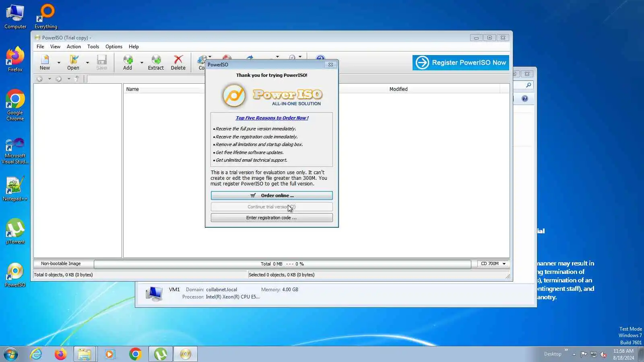Expand the Desktop toolbar chevron on the taskbar
This screenshot has width=644, height=362.
click(x=566, y=350)
